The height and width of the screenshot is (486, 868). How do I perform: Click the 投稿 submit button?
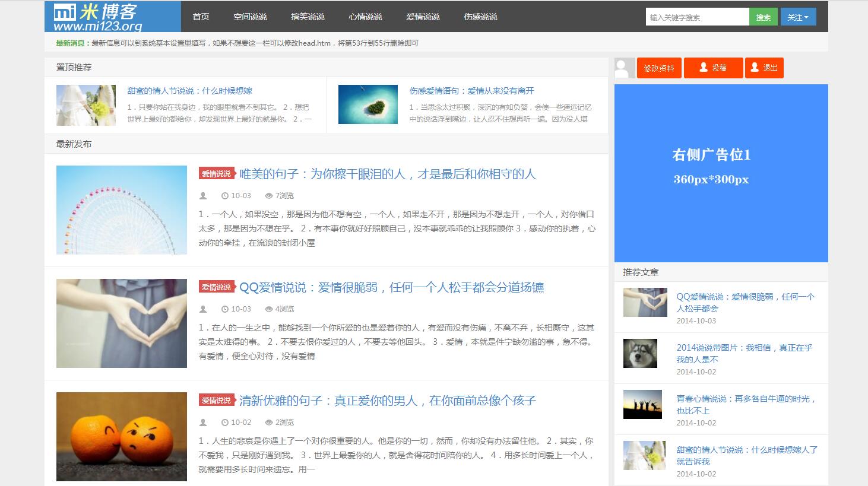pyautogui.click(x=713, y=68)
